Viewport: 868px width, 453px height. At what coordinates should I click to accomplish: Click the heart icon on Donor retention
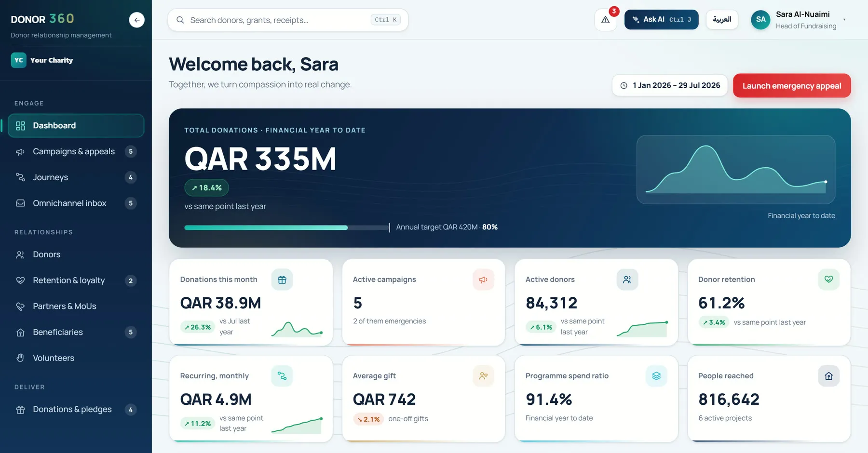[829, 280]
